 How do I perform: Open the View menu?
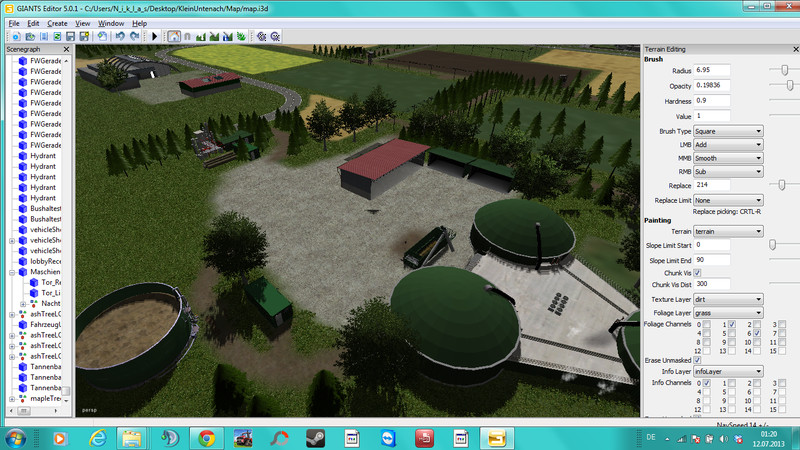[x=83, y=23]
